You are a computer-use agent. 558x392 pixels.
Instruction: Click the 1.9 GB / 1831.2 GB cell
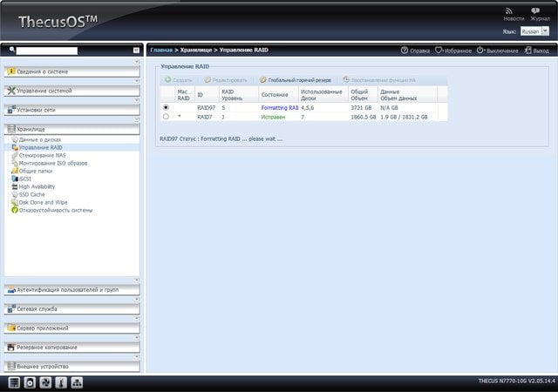(x=404, y=117)
